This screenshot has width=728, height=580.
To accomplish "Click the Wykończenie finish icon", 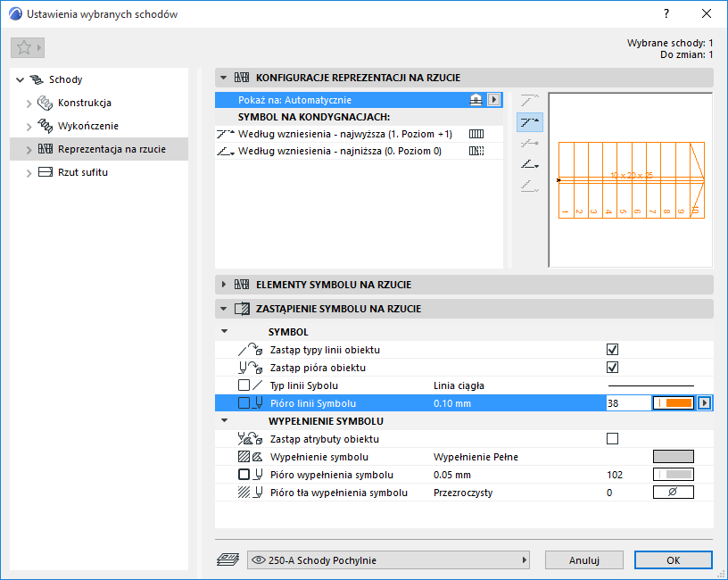I will coord(45,126).
